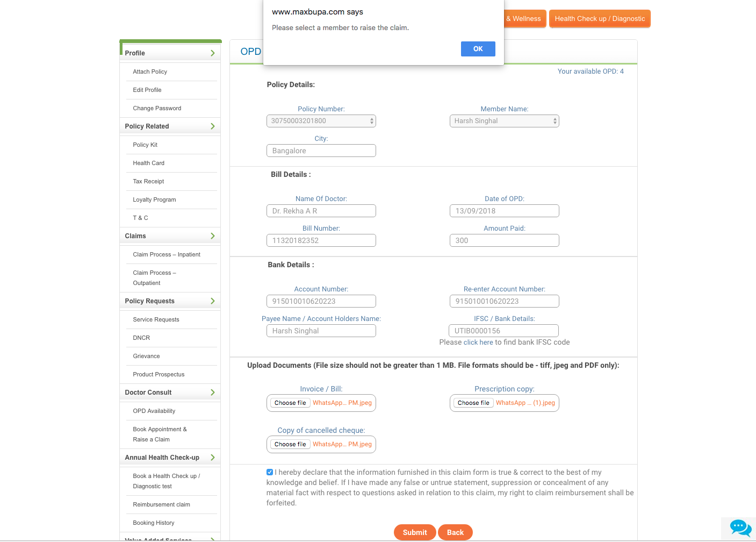
Task: Open Loyalty Program menu item
Action: (x=154, y=199)
